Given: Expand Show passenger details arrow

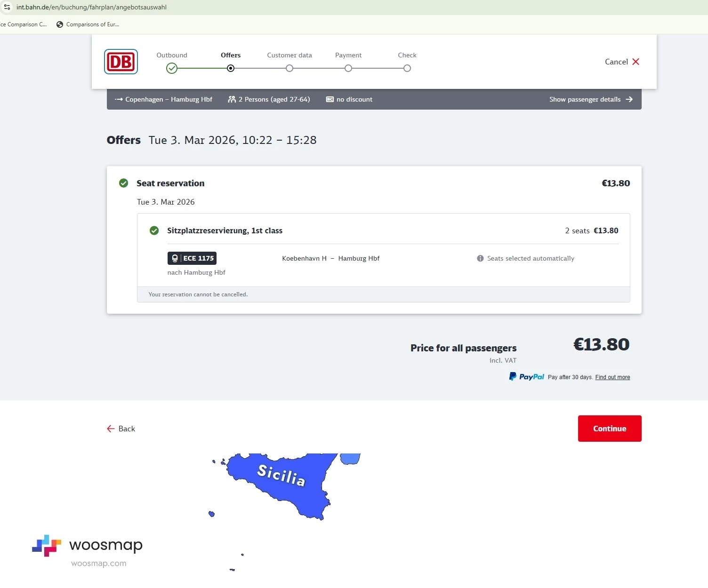Looking at the screenshot, I should [x=629, y=99].
